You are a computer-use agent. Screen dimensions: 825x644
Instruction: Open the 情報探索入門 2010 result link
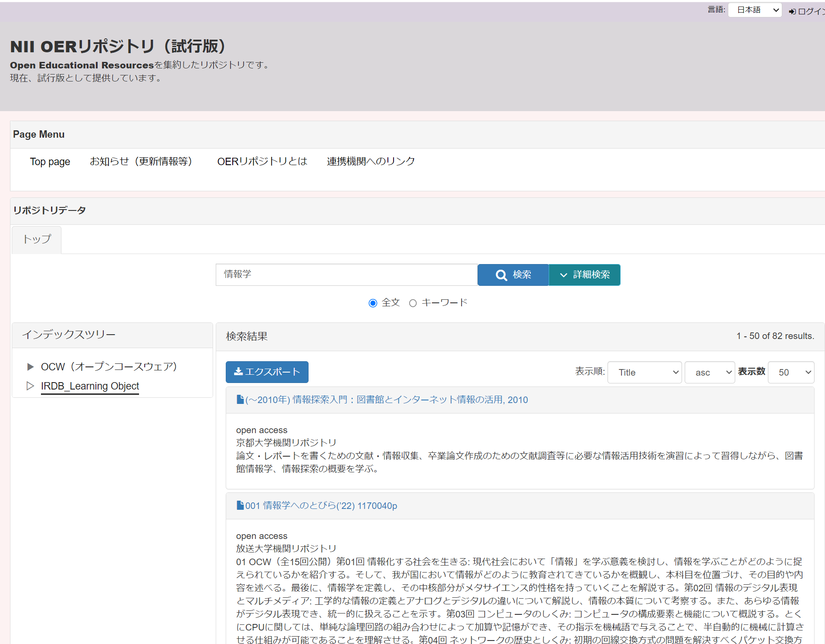[387, 400]
